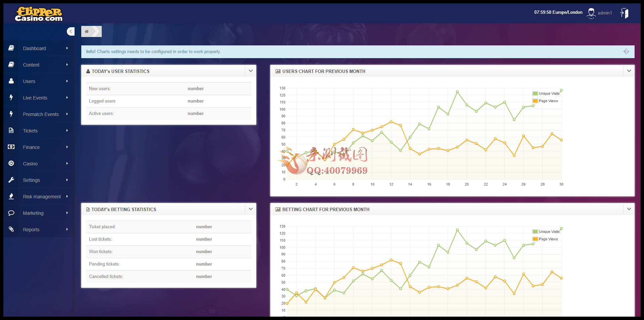Image resolution: width=644 pixels, height=320 pixels.
Task: Click the Pending tickets row label
Action: click(104, 264)
